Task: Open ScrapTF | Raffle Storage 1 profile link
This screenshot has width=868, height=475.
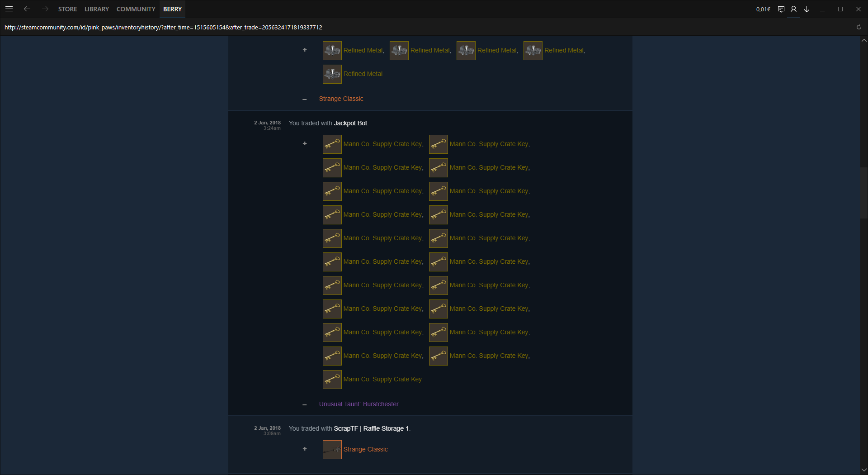Action: coord(371,428)
